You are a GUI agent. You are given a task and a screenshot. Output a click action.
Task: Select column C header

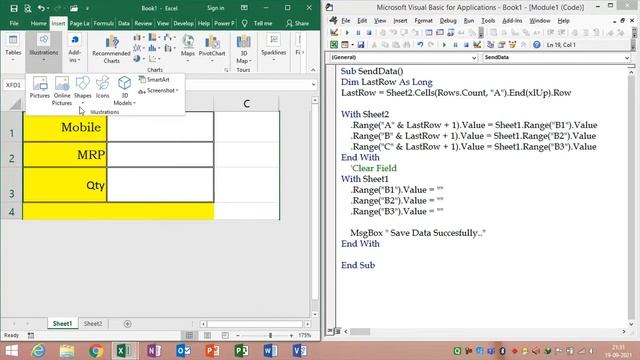tap(247, 104)
